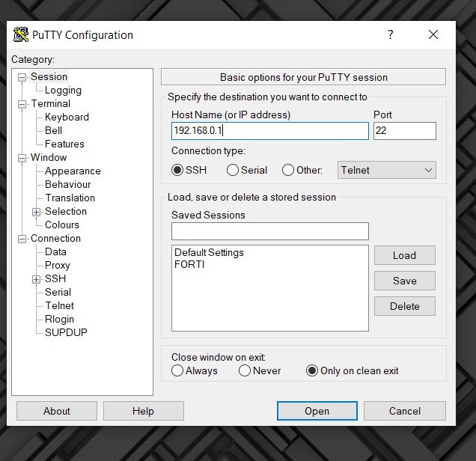The height and width of the screenshot is (461, 476).
Task: Open the Window category
Action: 49,157
